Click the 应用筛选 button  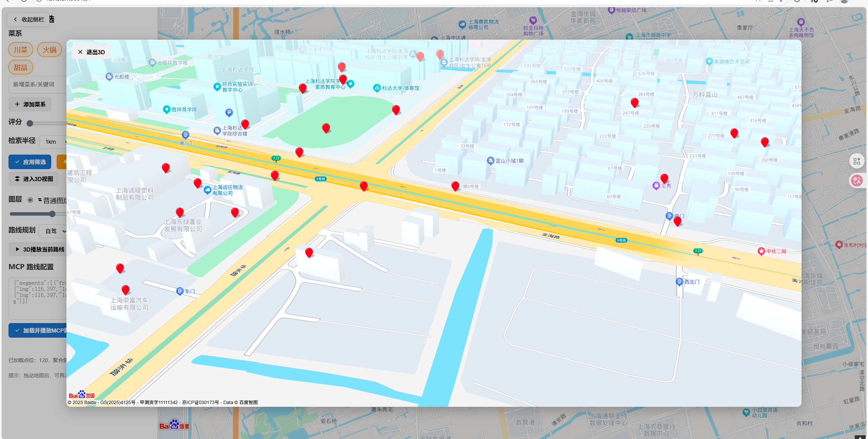(30, 162)
